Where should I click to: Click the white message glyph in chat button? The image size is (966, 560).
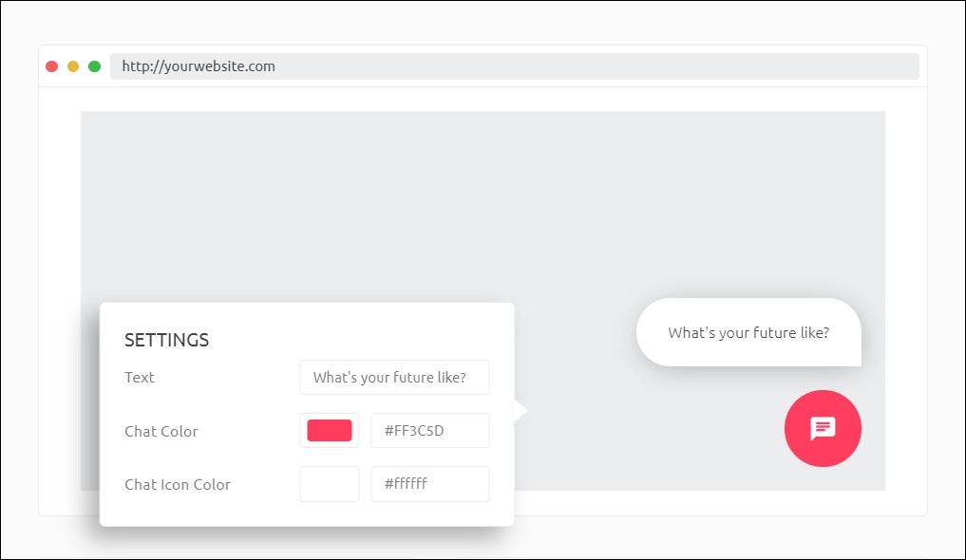coord(823,428)
